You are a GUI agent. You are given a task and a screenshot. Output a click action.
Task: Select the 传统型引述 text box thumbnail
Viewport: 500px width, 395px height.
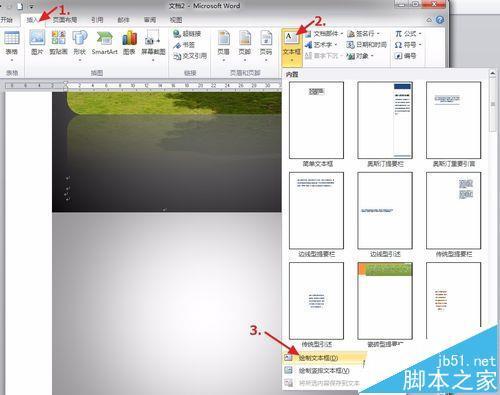click(316, 301)
